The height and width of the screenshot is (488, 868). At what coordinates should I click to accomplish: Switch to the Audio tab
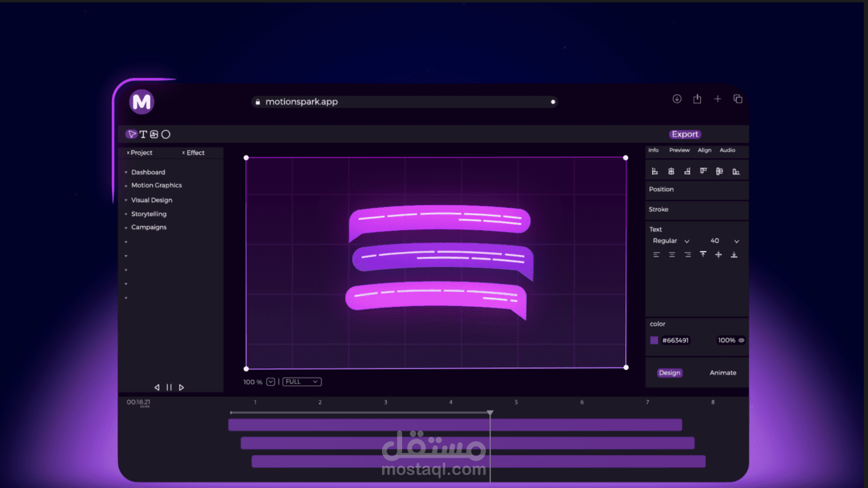click(728, 150)
